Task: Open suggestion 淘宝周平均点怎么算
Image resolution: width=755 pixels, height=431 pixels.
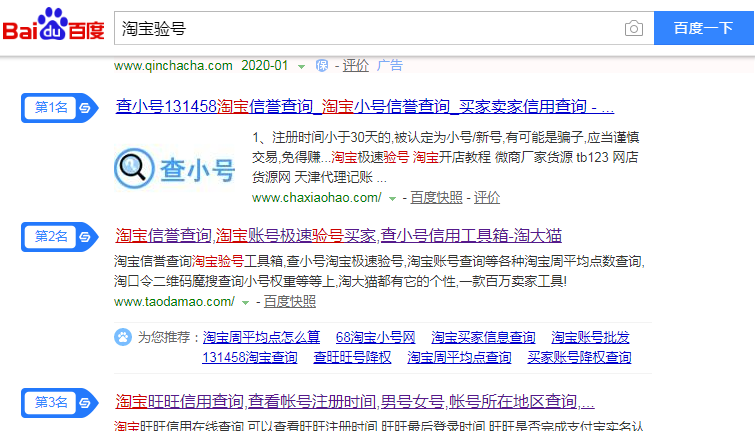Action: click(261, 337)
